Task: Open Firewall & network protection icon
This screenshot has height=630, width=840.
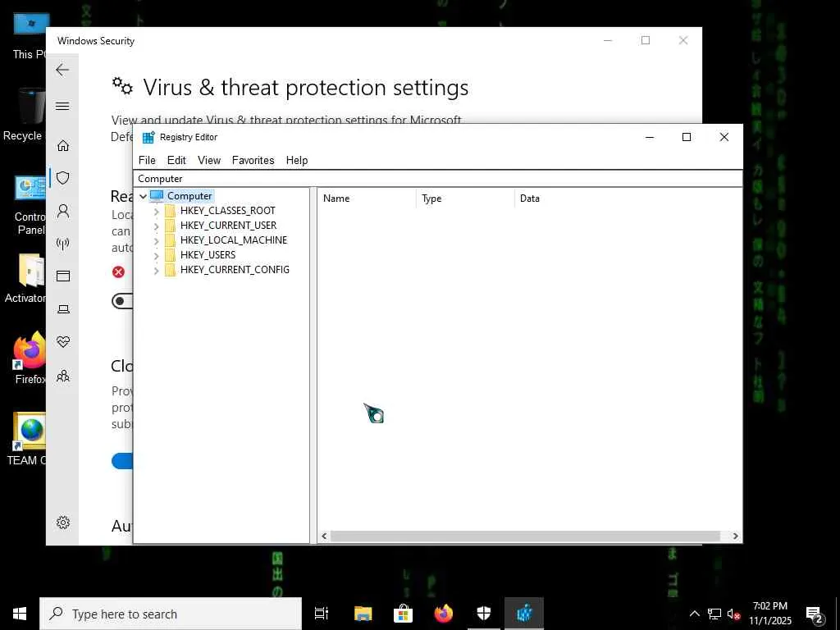Action: click(62, 244)
